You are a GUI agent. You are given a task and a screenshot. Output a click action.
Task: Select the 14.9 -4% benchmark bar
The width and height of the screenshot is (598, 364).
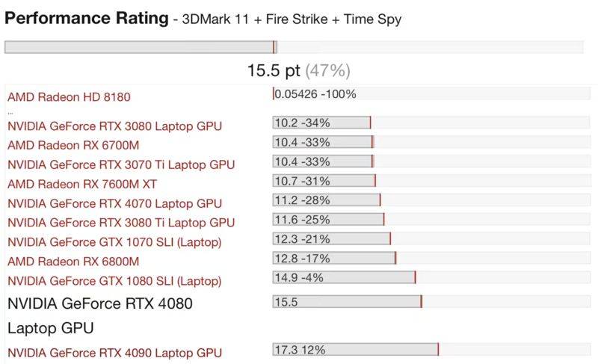pos(344,277)
